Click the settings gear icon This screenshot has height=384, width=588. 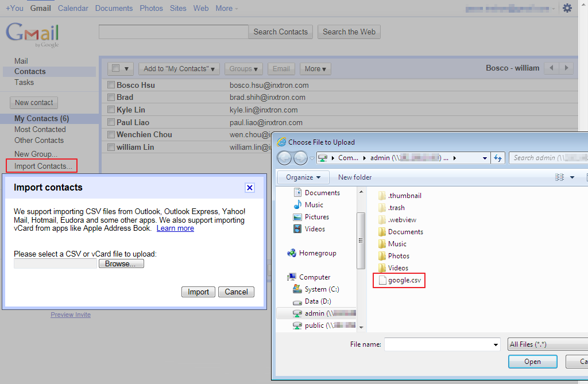point(567,8)
